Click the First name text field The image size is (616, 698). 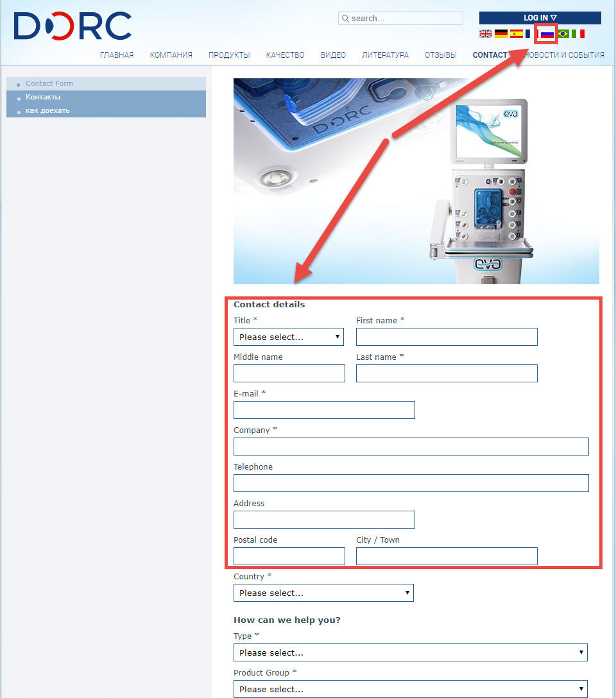(x=447, y=337)
